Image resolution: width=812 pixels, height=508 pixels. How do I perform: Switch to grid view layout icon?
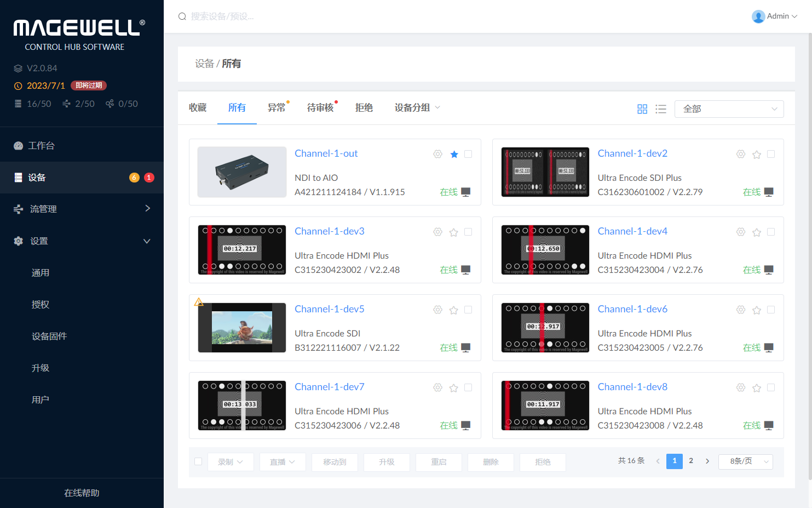[x=642, y=109]
